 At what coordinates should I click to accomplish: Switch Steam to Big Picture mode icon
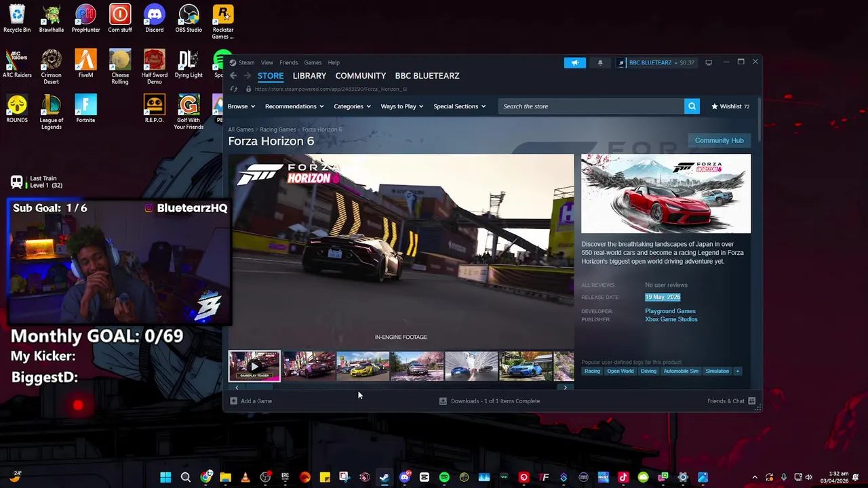pyautogui.click(x=709, y=62)
